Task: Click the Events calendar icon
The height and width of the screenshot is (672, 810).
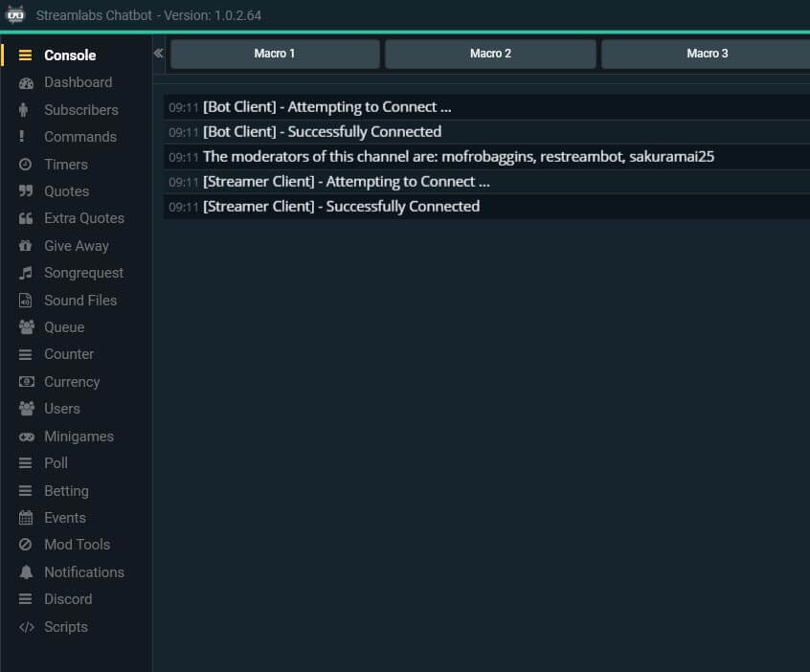Action: 25,518
